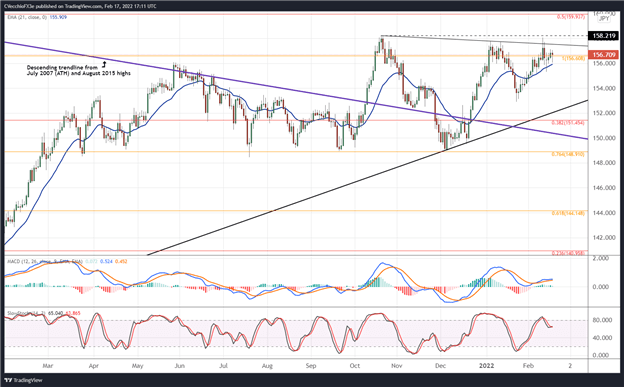The height and width of the screenshot is (387, 624).
Task: Click the 65.040 SlowStoch value
Action: tap(56, 313)
